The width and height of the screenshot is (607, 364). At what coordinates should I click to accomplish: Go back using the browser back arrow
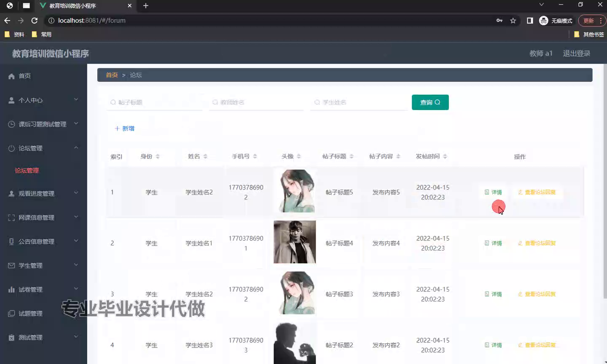7,20
